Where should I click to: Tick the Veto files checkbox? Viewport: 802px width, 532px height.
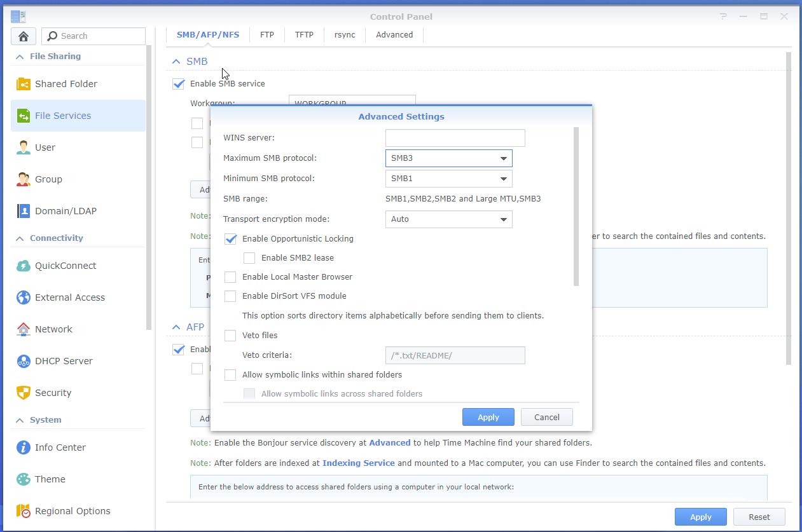click(x=230, y=336)
